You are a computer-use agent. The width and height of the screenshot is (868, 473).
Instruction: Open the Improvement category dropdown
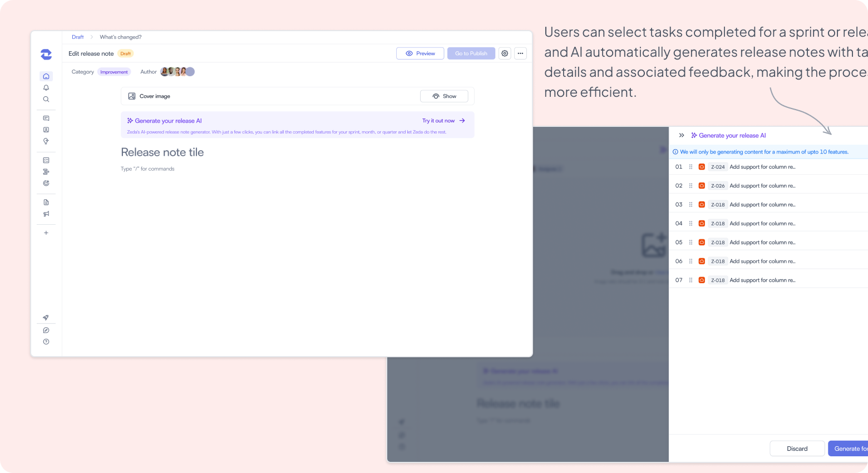coord(114,72)
